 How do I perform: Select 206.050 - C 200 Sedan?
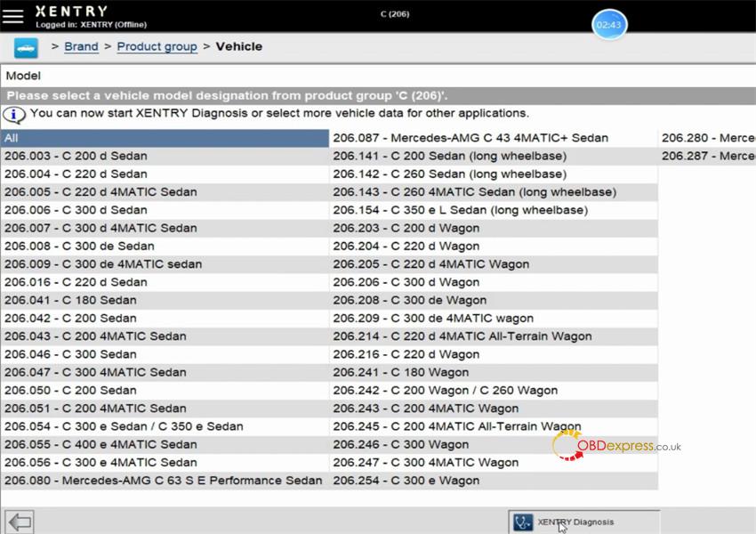click(165, 390)
